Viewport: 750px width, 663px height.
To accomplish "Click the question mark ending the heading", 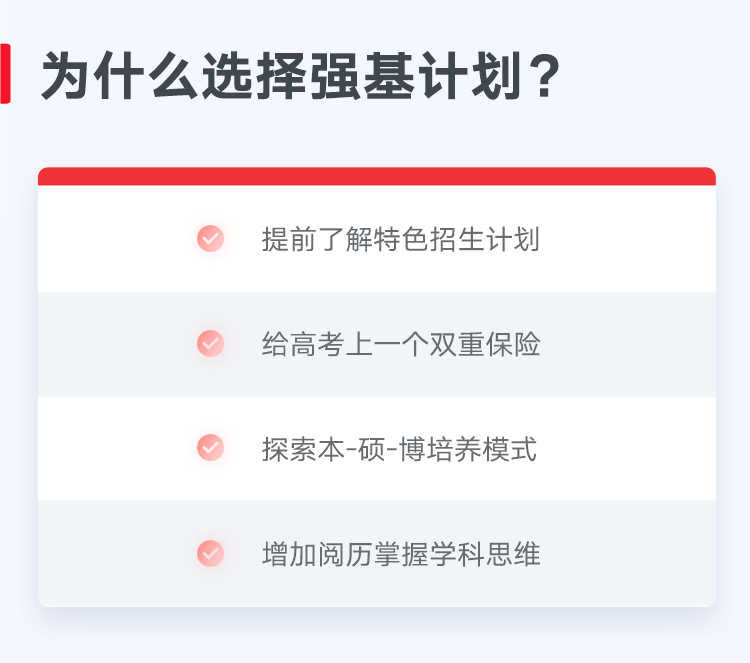I will pos(546,77).
